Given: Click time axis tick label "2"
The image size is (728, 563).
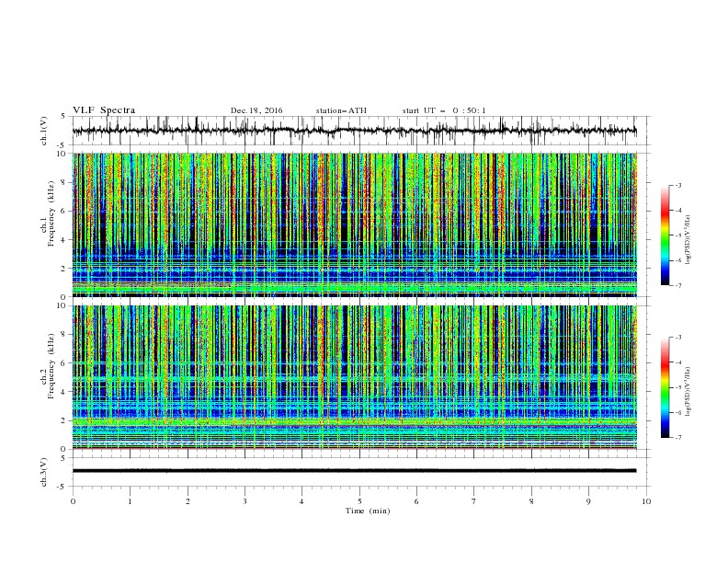Looking at the screenshot, I should [188, 501].
